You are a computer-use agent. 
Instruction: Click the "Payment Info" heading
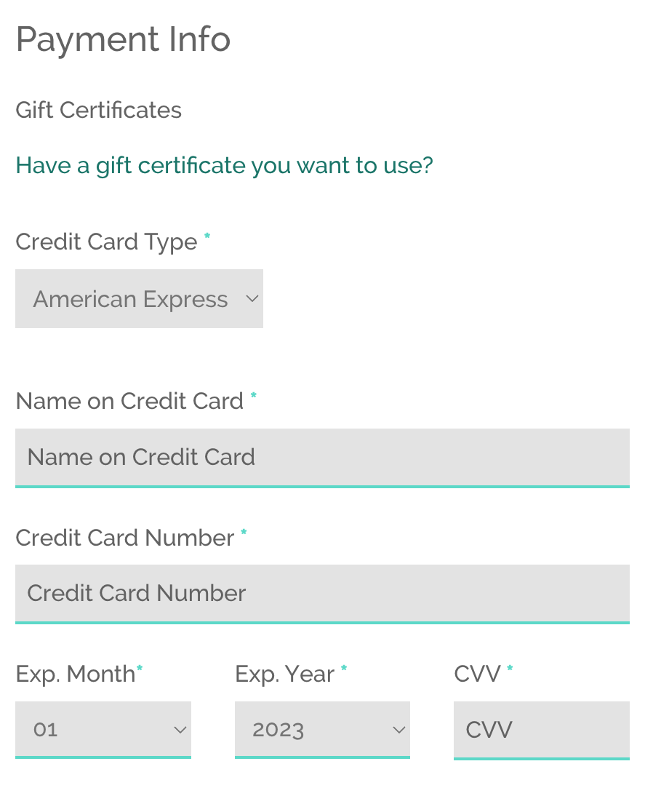pyautogui.click(x=123, y=39)
